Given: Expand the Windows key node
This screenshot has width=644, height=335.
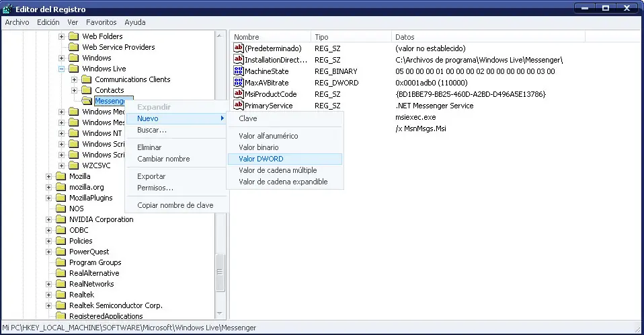Looking at the screenshot, I should click(61, 58).
